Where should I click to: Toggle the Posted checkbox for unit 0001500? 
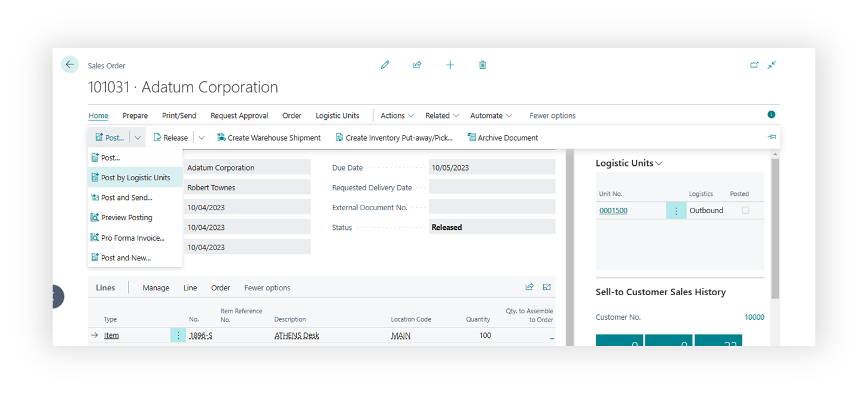(745, 211)
